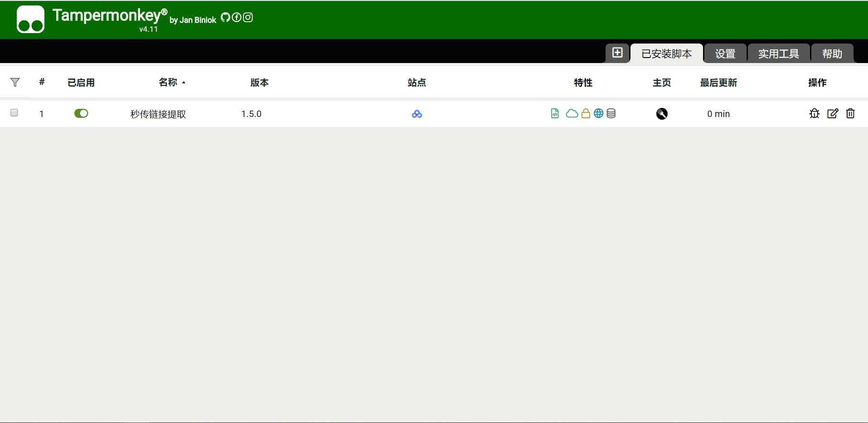Delete the script using trash icon

(x=850, y=113)
